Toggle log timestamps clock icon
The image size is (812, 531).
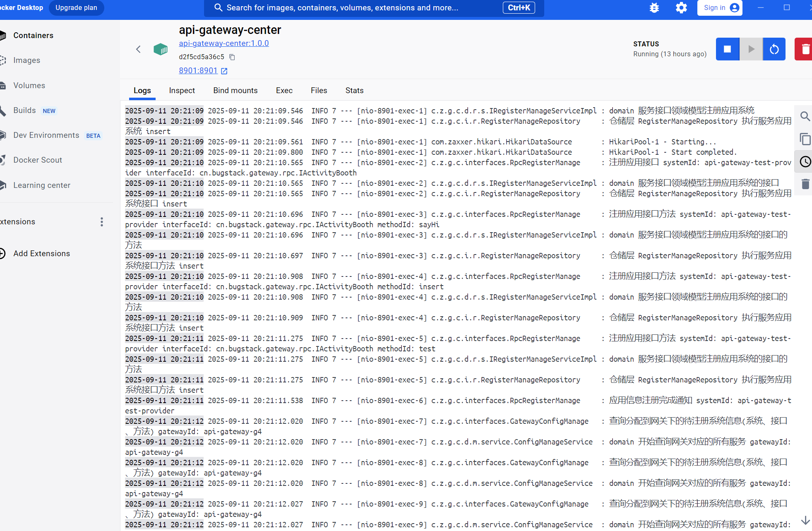[x=805, y=161]
